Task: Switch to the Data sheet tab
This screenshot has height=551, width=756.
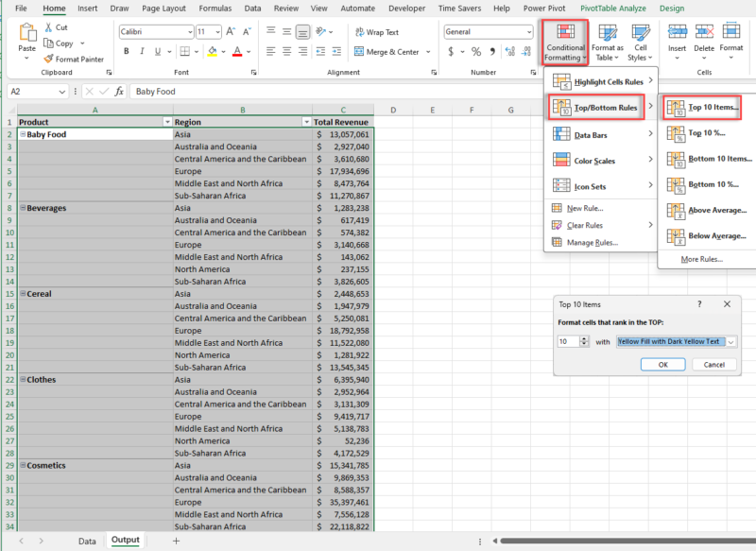Action: coord(87,541)
